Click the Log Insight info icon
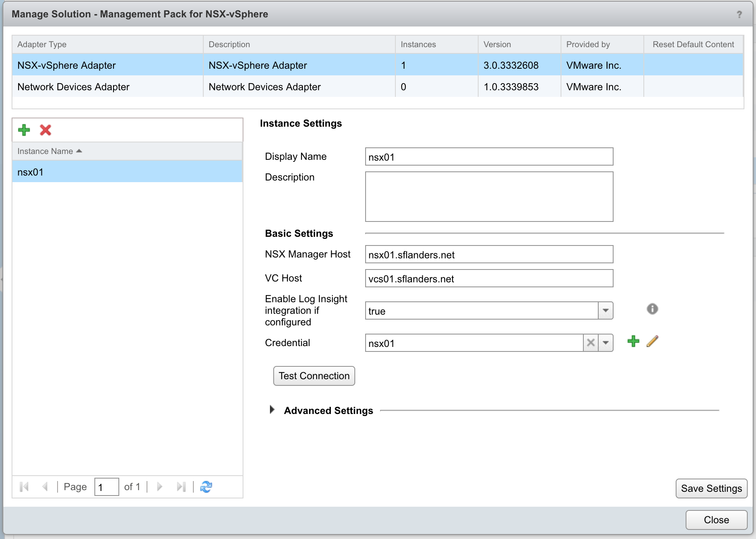Screen dimensions: 756x539 click(x=652, y=309)
